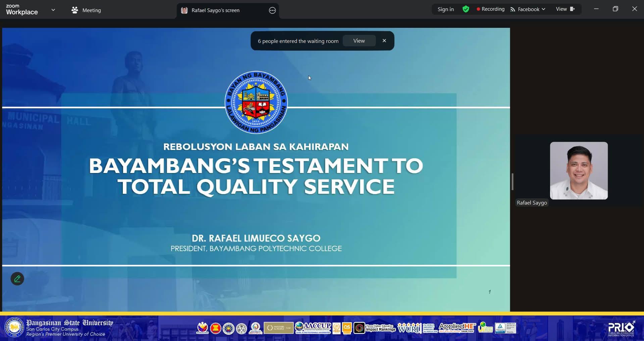Click the Meeting participants icon
The height and width of the screenshot is (341, 644).
click(x=75, y=10)
